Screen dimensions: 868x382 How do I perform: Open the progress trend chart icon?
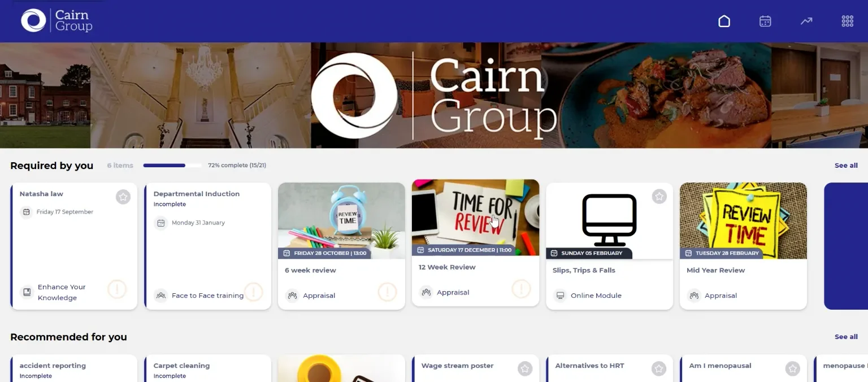806,21
